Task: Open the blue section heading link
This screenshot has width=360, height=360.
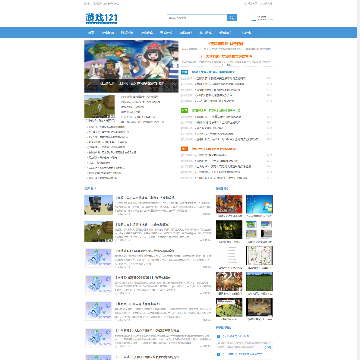Action: 213,72
